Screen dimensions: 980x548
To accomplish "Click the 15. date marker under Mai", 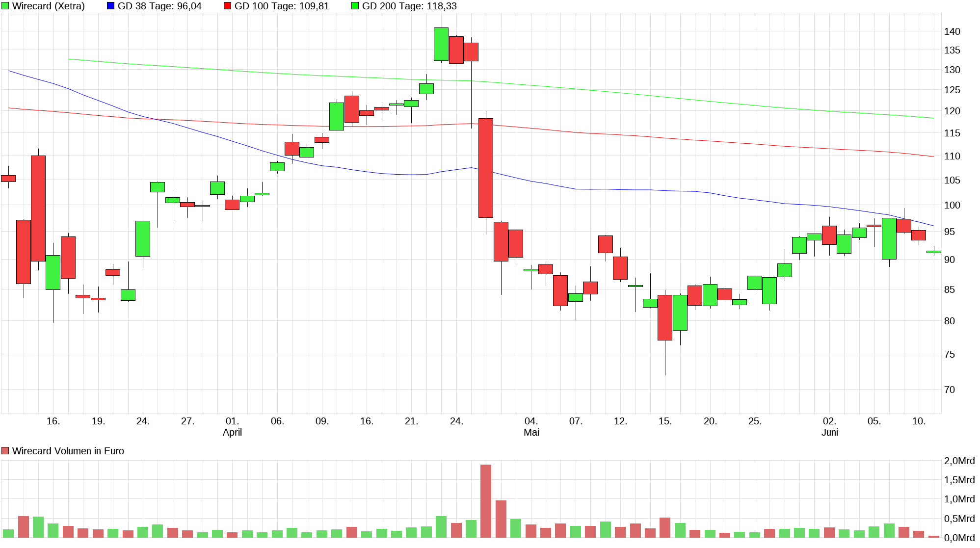I will click(x=665, y=421).
